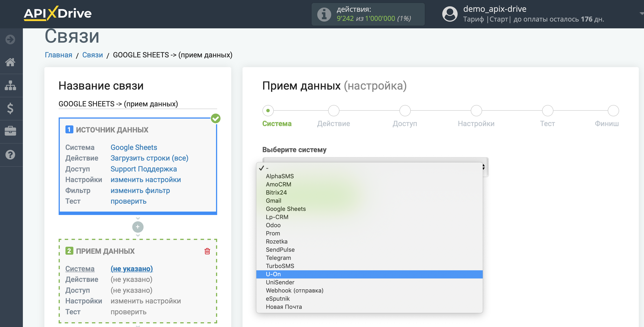The height and width of the screenshot is (327, 644).
Task: Open billing dollar icon in sidebar
Action: [x=10, y=108]
